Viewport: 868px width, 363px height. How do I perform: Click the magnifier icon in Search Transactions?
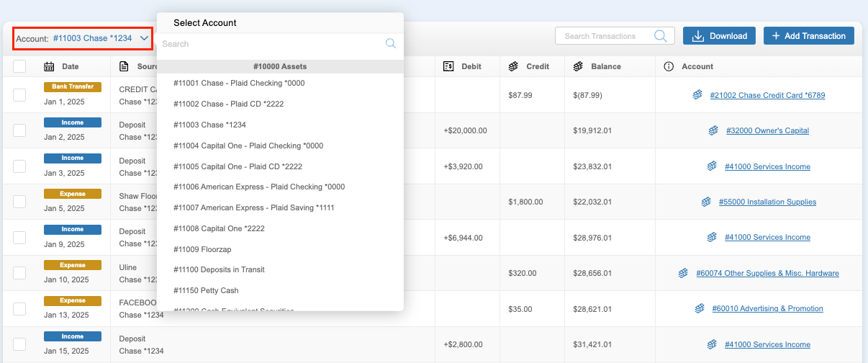click(660, 36)
